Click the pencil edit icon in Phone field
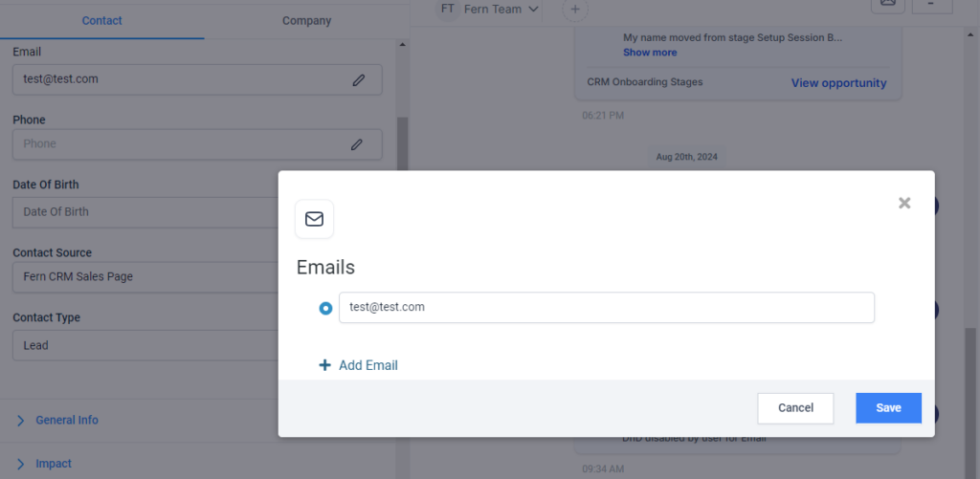 [x=357, y=144]
